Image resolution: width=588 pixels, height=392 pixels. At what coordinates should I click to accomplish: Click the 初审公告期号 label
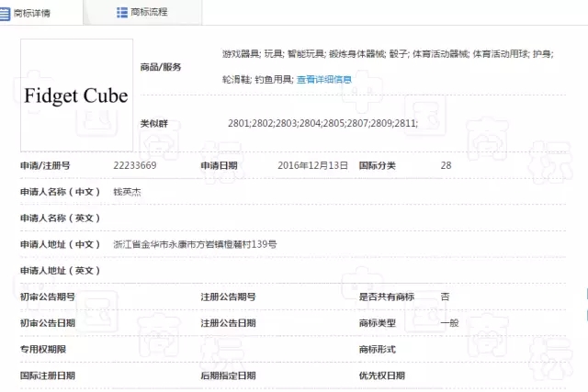click(48, 297)
